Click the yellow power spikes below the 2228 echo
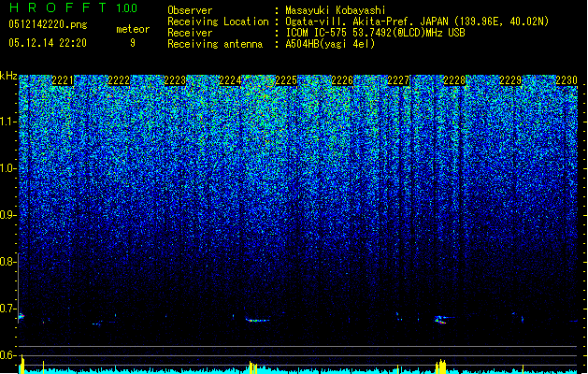 pos(441,365)
